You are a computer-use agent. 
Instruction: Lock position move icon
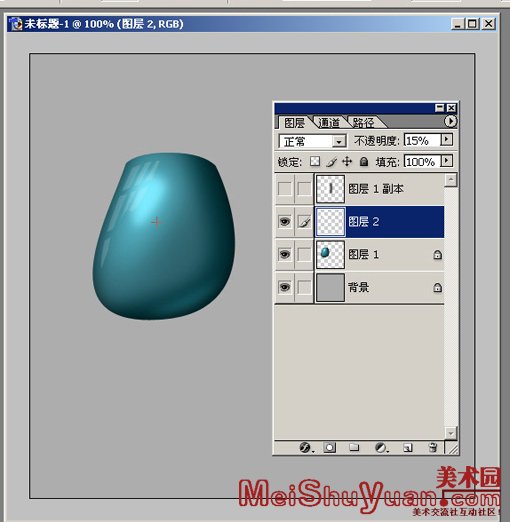pyautogui.click(x=347, y=162)
